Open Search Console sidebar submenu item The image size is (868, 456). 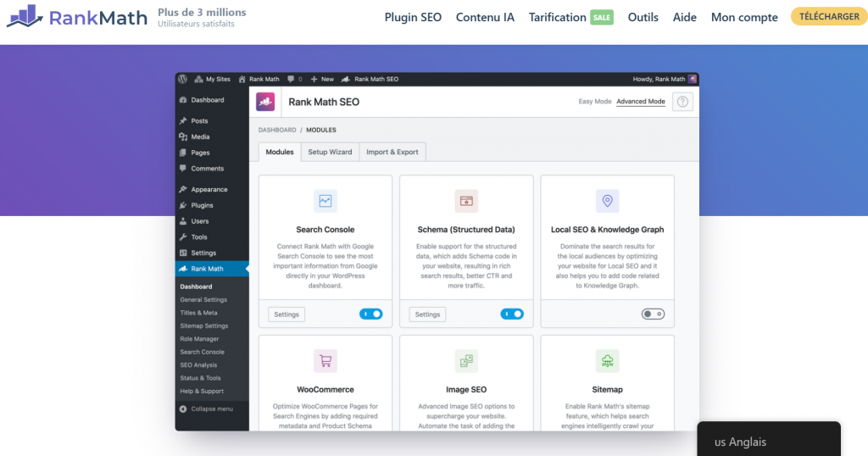click(202, 352)
